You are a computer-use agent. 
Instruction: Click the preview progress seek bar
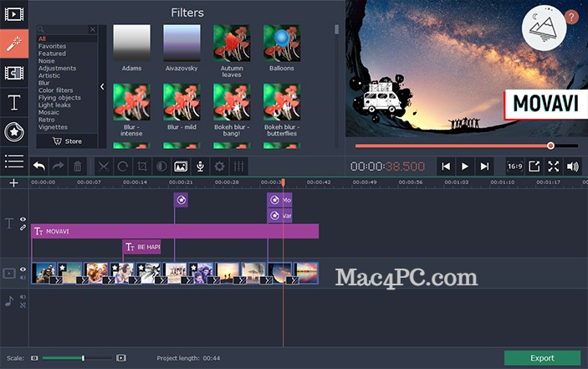coord(467,146)
